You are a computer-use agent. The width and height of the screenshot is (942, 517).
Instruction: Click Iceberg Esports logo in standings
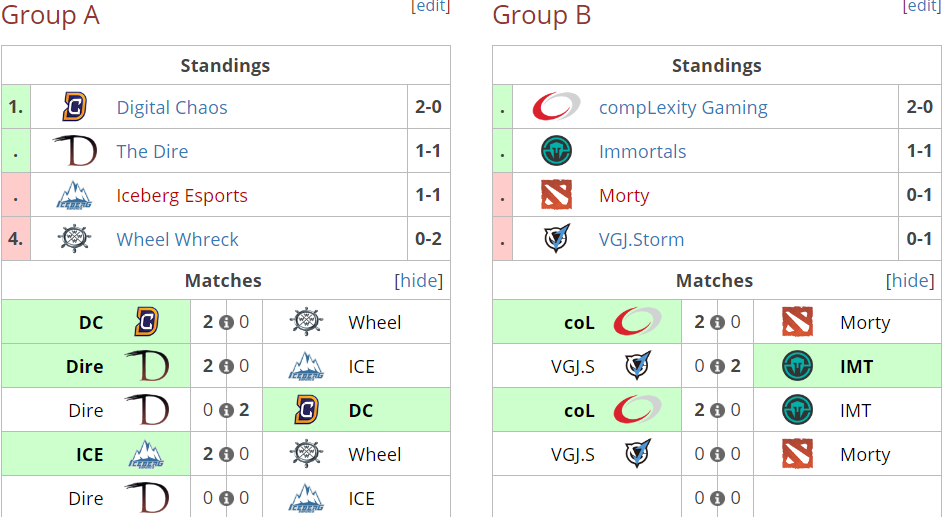[x=74, y=195]
